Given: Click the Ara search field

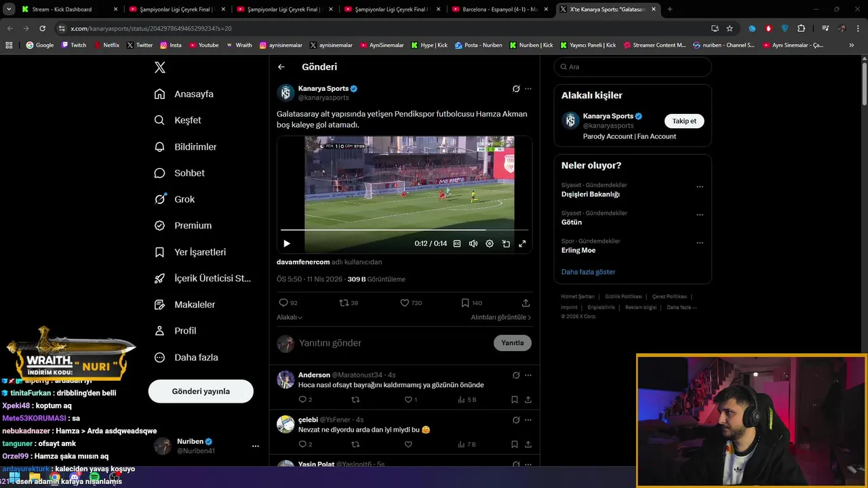Looking at the screenshot, I should pos(633,67).
